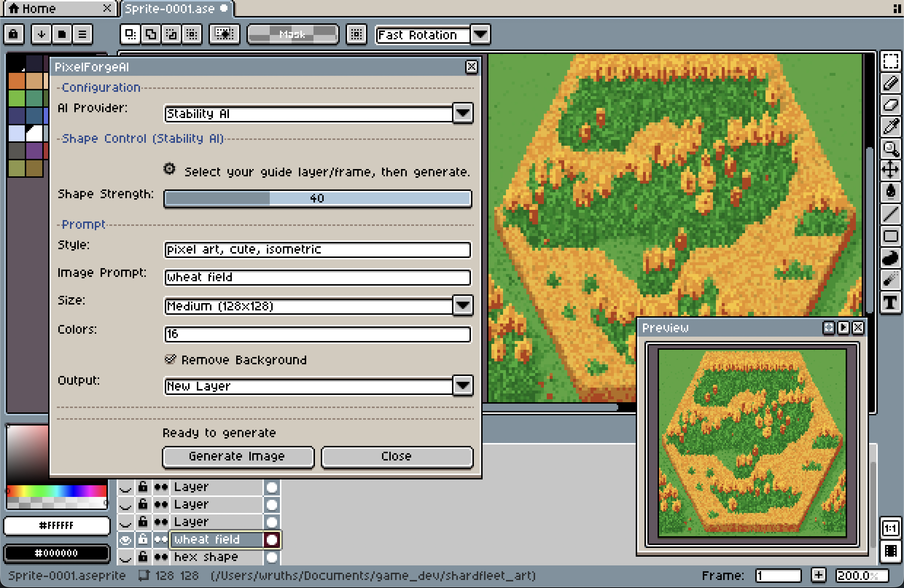Viewport: 904px width, 588px height.
Task: Choose Rectangular Marquee selection tool
Action: pos(890,61)
